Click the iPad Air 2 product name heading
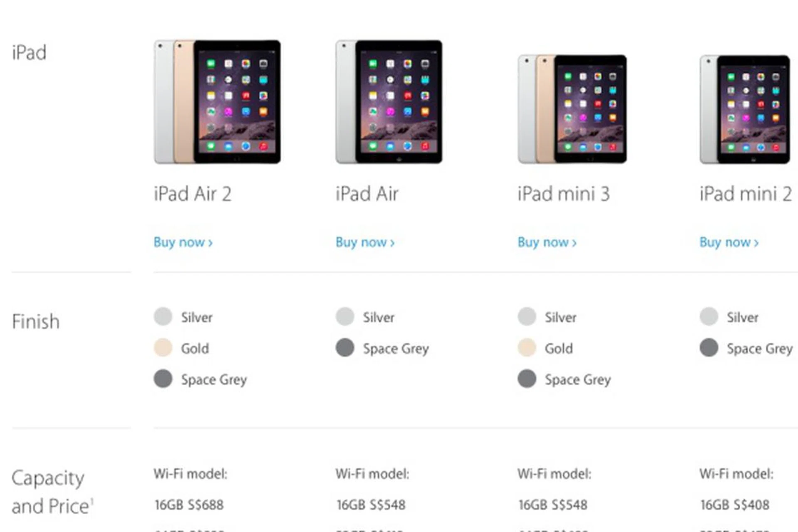 click(x=192, y=194)
